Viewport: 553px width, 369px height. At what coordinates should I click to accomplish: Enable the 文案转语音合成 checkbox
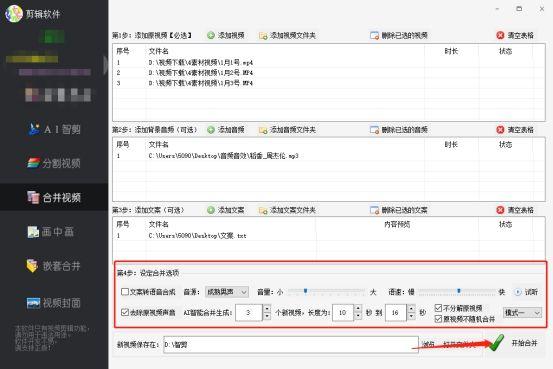coord(125,292)
